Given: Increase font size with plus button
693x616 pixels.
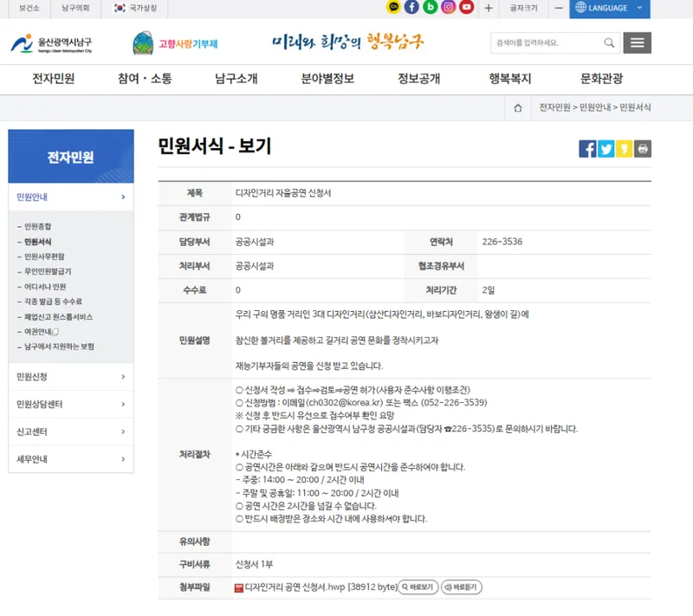Looking at the screenshot, I should (x=489, y=8).
